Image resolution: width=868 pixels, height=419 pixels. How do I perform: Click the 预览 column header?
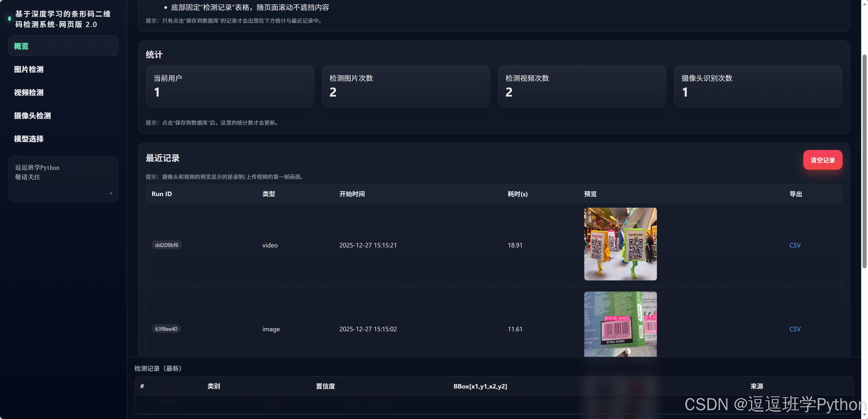point(590,194)
